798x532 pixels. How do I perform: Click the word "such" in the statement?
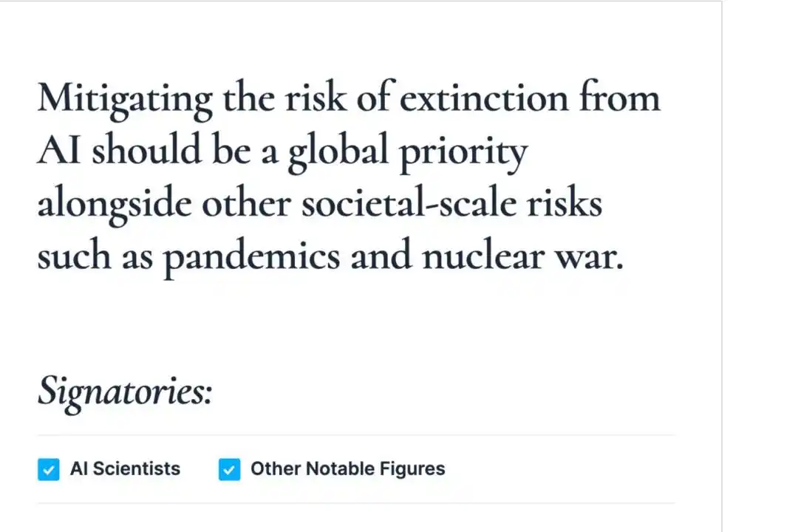click(x=64, y=256)
